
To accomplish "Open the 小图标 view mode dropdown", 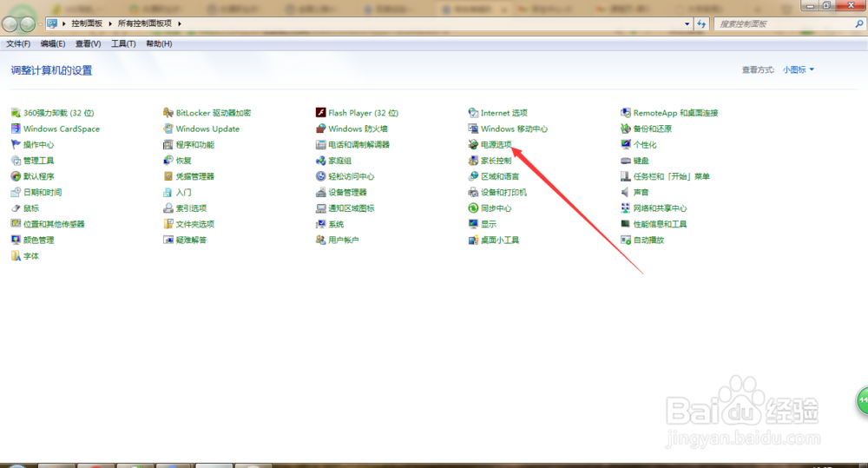I will click(799, 69).
